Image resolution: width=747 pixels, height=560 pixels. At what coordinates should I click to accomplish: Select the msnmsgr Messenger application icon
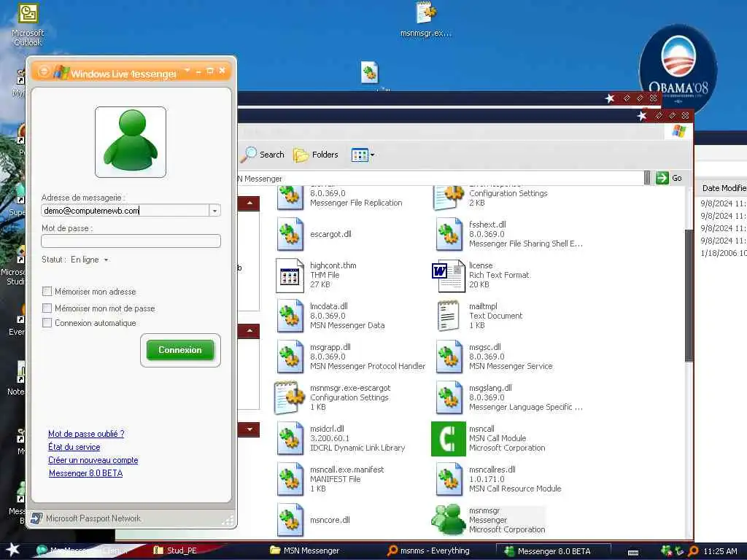[449, 519]
